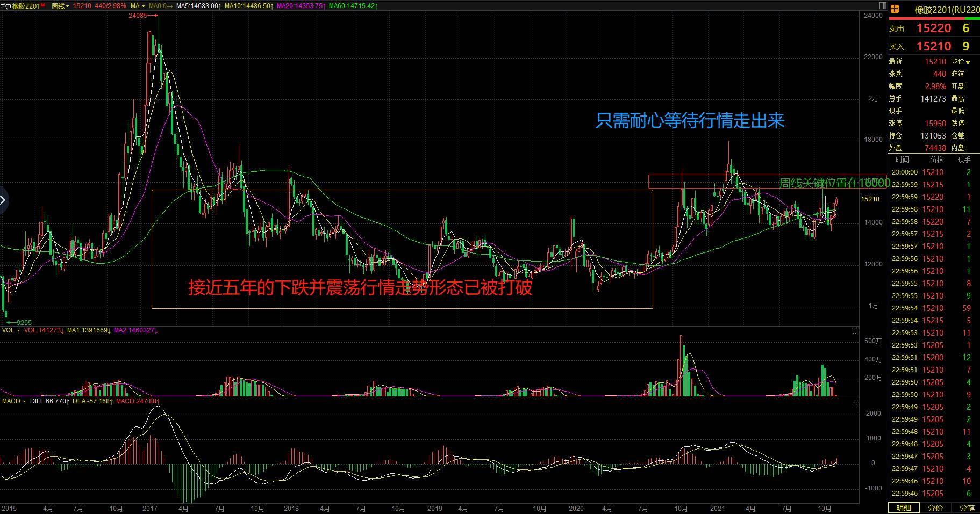Click the orange plus icon beside 橡胶2201
The width and height of the screenshot is (980, 514).
895,9
